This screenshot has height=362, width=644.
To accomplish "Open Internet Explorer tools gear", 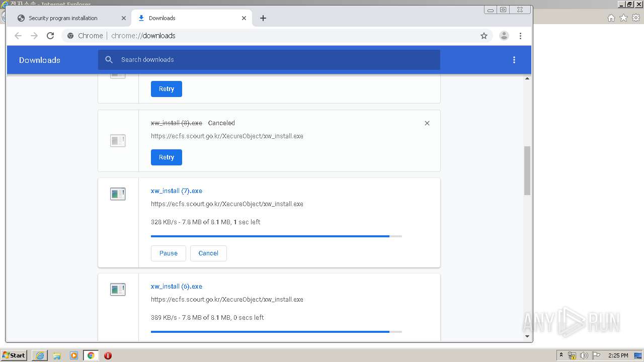I will coord(636,18).
